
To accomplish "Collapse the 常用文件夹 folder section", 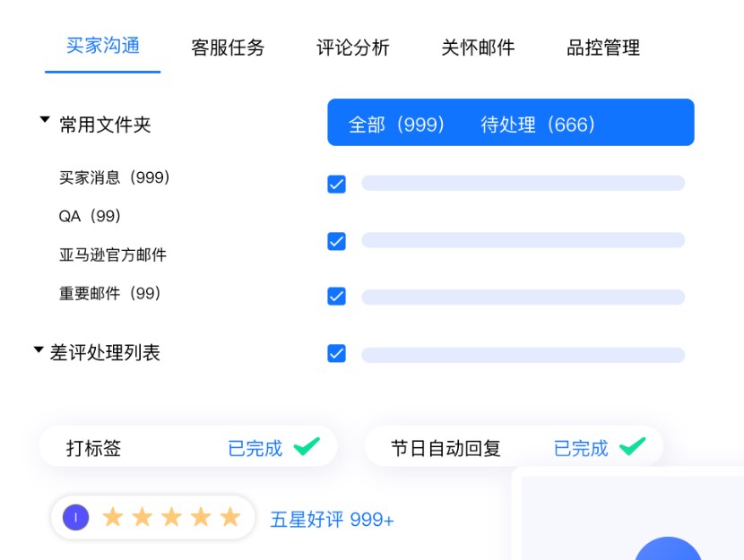I will pyautogui.click(x=45, y=120).
